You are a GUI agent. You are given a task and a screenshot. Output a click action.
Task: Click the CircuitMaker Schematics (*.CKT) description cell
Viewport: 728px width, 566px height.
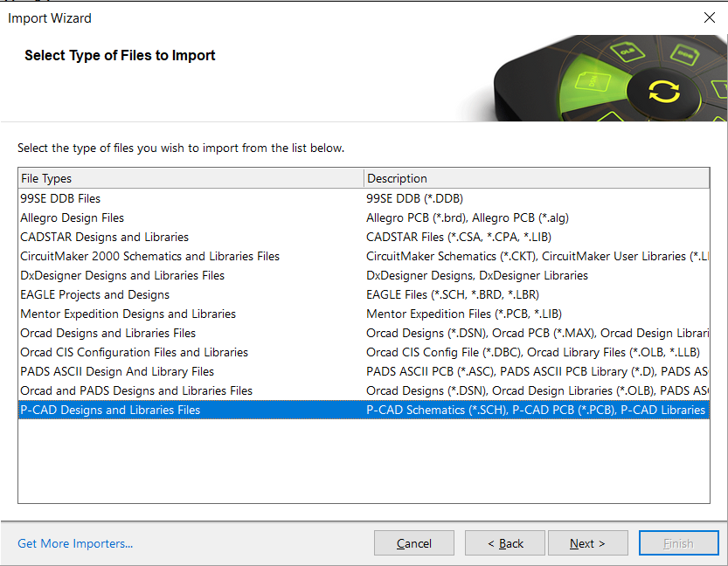537,256
